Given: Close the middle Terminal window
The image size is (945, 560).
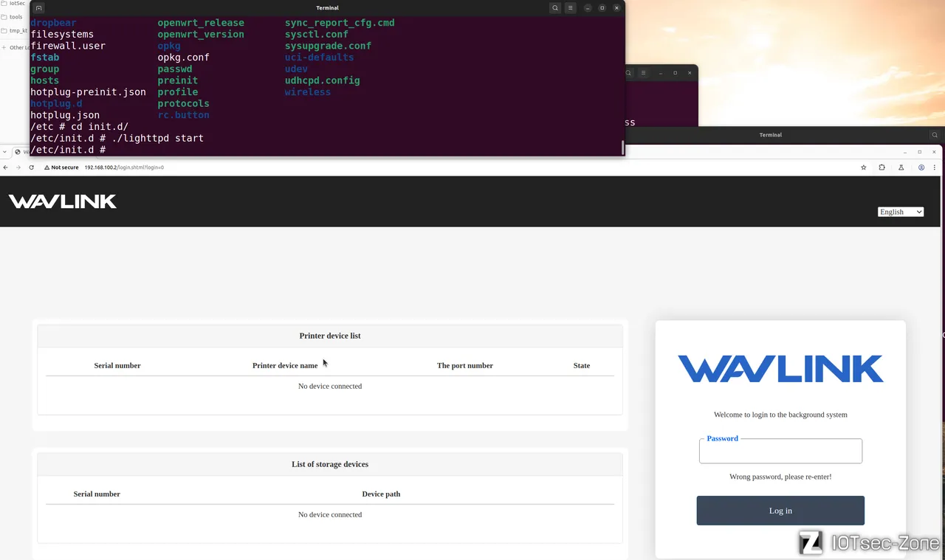Looking at the screenshot, I should [690, 73].
